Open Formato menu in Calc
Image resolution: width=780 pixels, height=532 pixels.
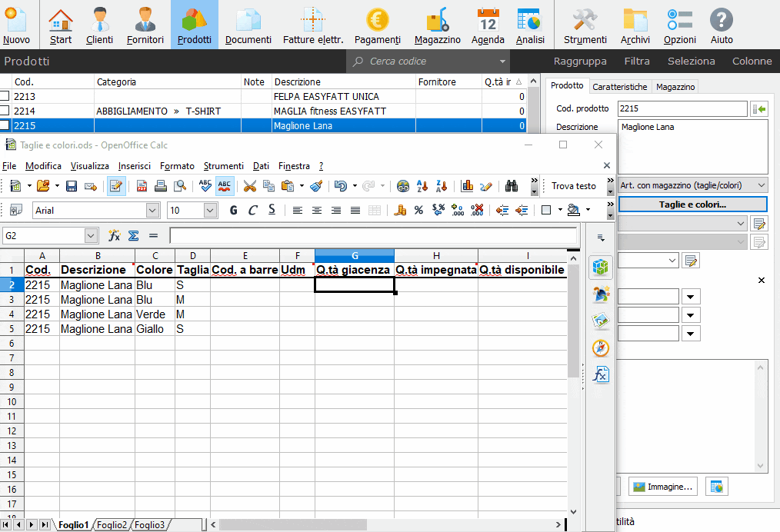(x=177, y=166)
